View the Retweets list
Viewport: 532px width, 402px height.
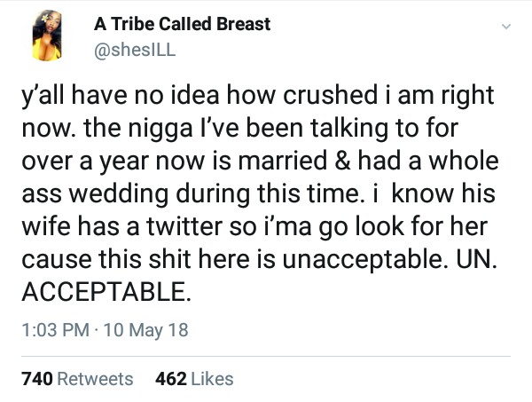point(95,379)
